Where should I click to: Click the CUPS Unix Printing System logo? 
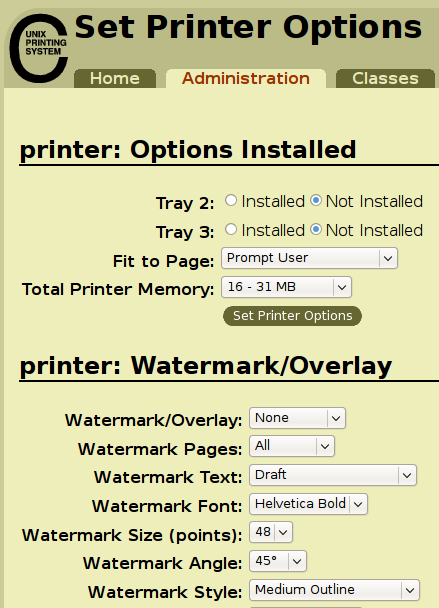click(39, 48)
